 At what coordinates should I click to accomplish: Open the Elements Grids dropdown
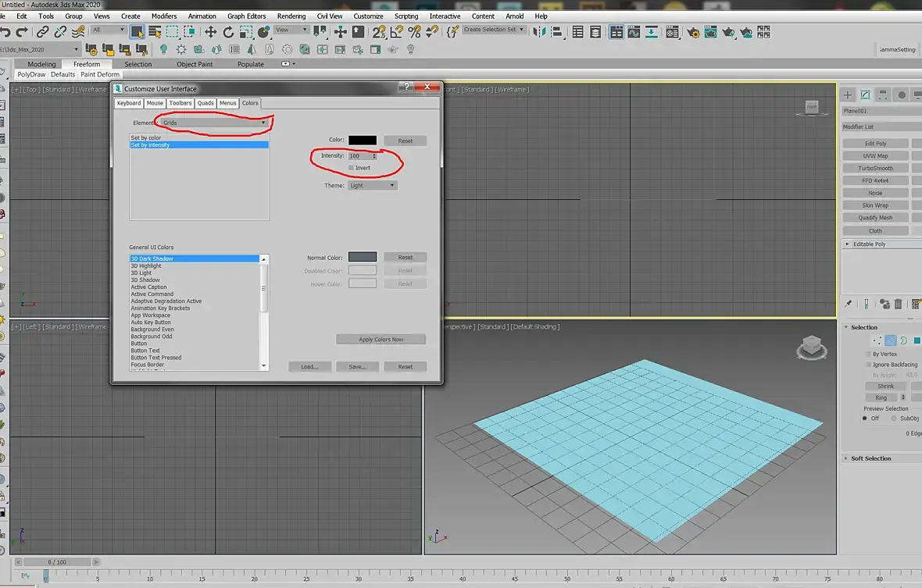click(x=214, y=123)
